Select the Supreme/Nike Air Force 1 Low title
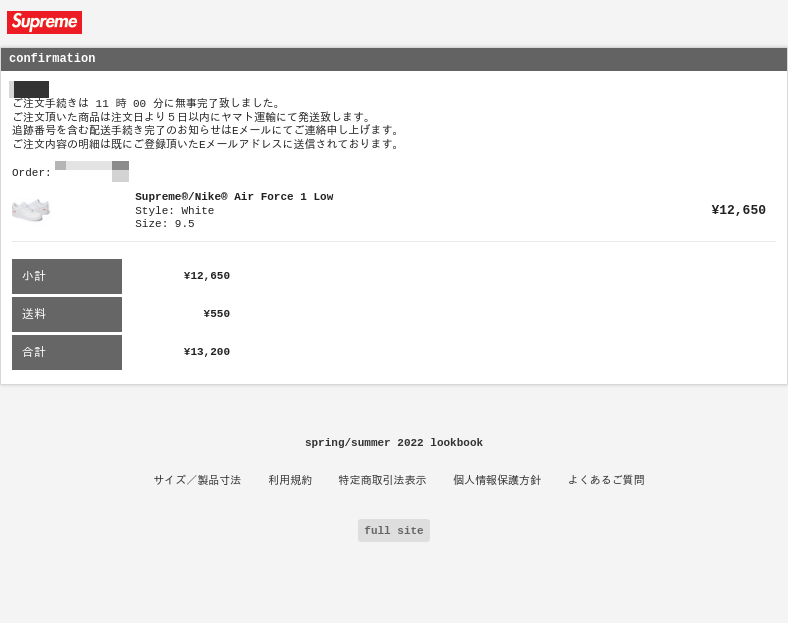 click(234, 196)
